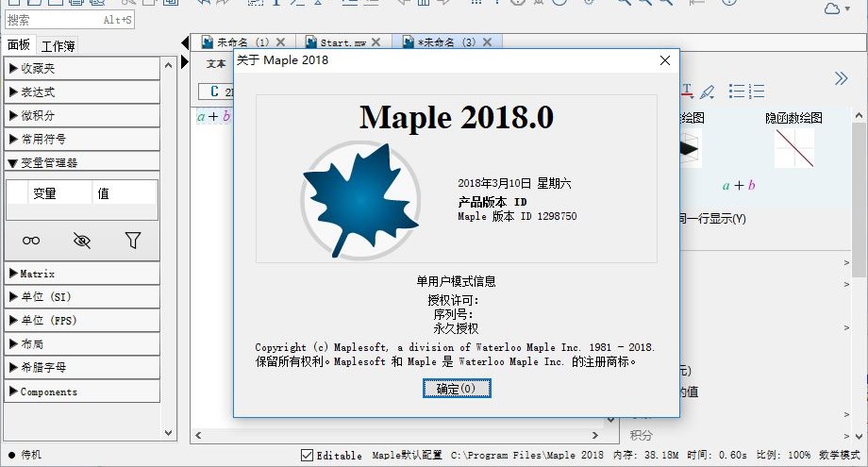The width and height of the screenshot is (868, 467).
Task: Select the *未命名 (3) document tab
Action: 447,42
